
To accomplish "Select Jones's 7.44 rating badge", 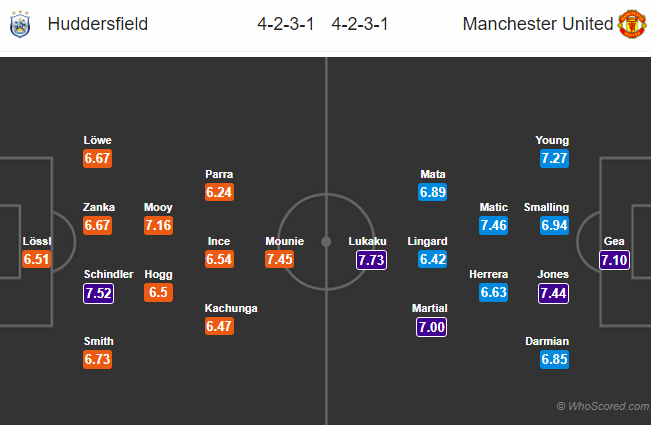I will tap(553, 293).
